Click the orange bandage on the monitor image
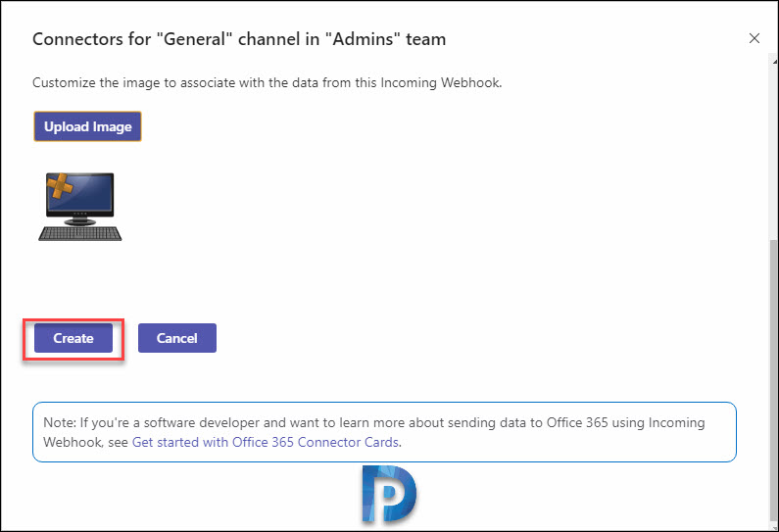Image resolution: width=779 pixels, height=532 pixels. click(x=60, y=186)
